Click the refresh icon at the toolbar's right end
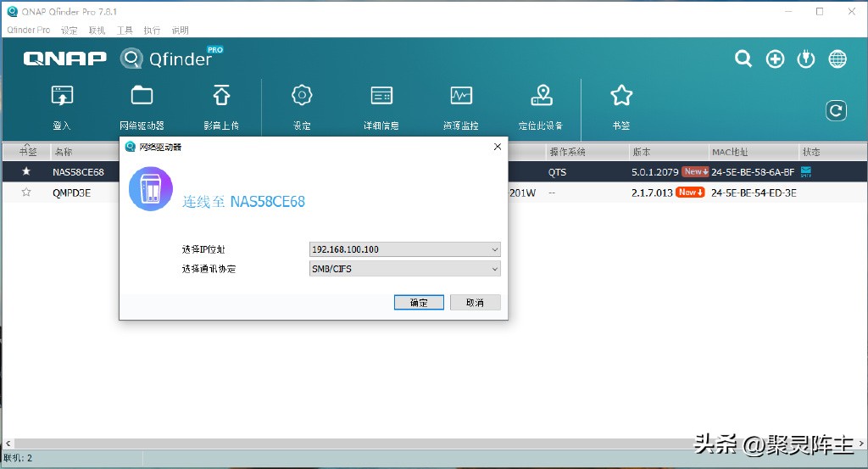This screenshot has width=868, height=469. click(836, 111)
